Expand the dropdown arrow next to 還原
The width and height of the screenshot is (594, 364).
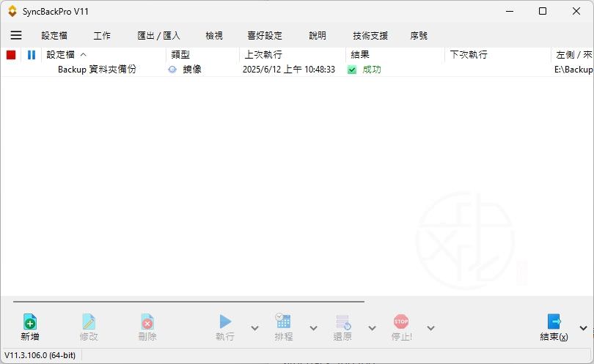click(372, 328)
